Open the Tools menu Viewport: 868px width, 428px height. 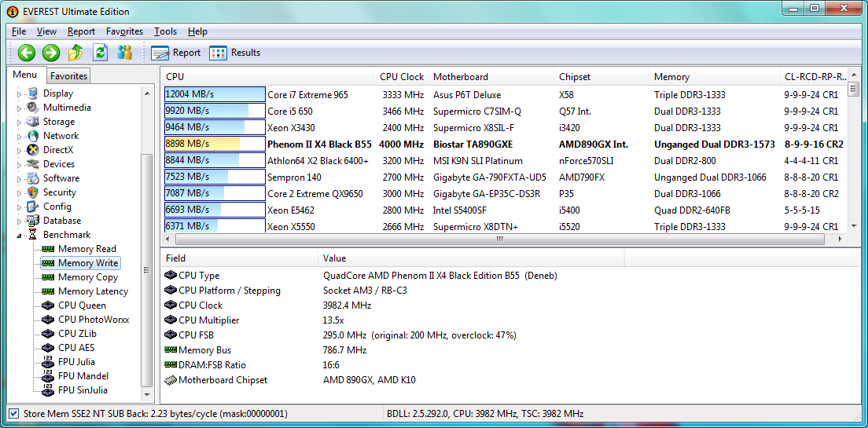click(x=166, y=31)
